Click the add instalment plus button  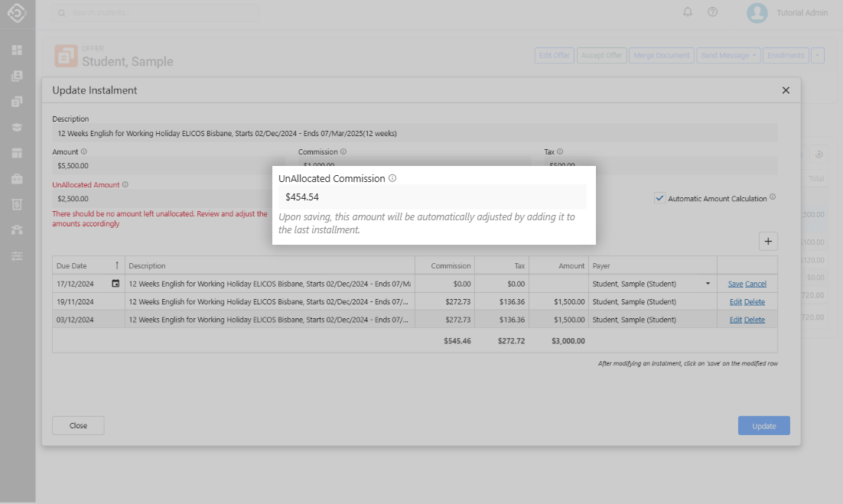768,241
